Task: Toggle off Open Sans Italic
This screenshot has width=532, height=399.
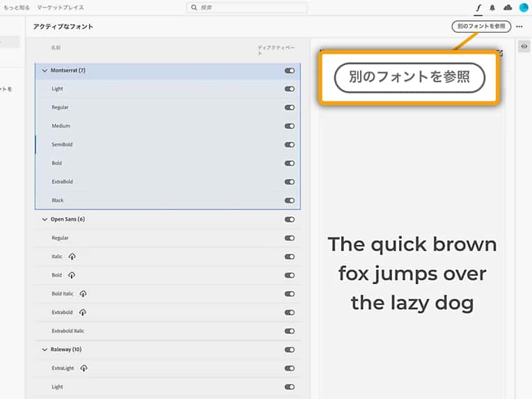Action: coord(290,257)
